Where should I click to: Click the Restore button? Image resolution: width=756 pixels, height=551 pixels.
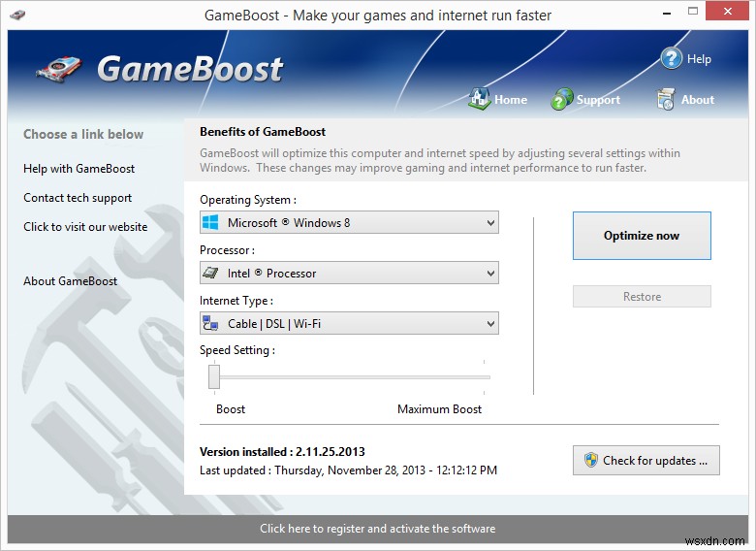[x=642, y=296]
